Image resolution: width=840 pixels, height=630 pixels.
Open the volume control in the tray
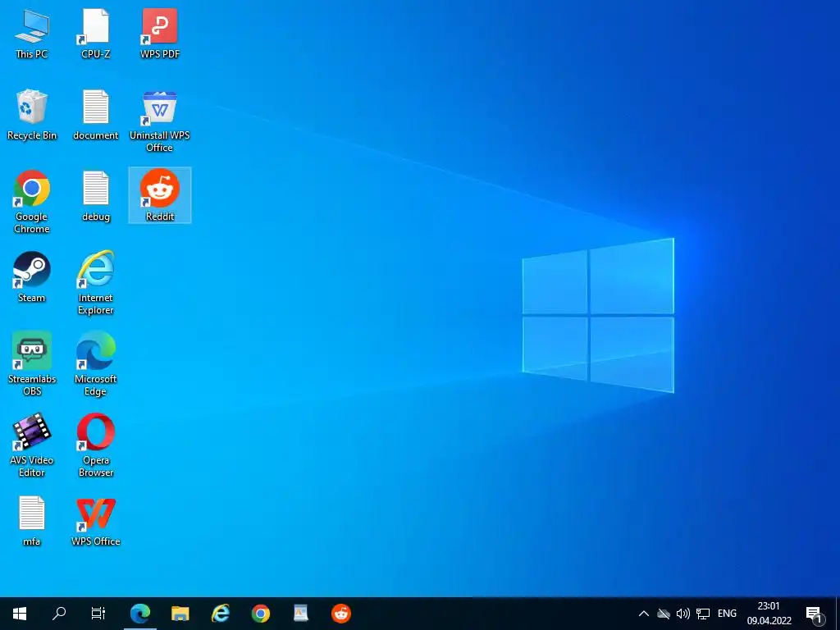(683, 614)
